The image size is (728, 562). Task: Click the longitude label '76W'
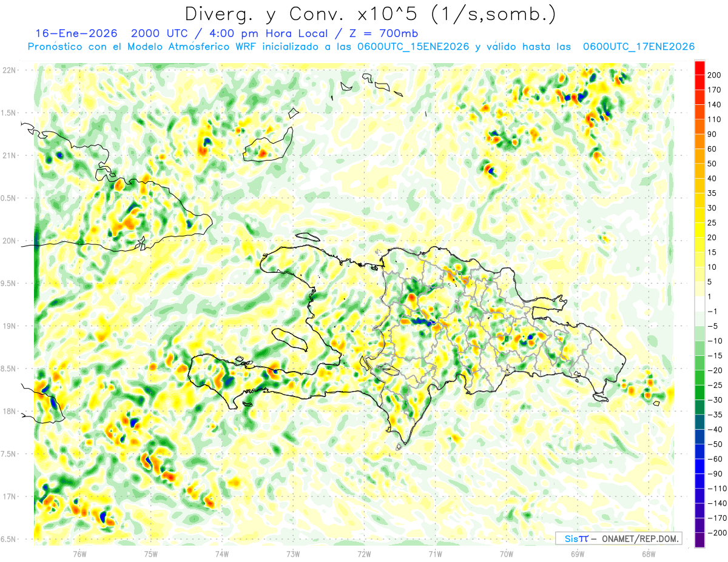79,554
